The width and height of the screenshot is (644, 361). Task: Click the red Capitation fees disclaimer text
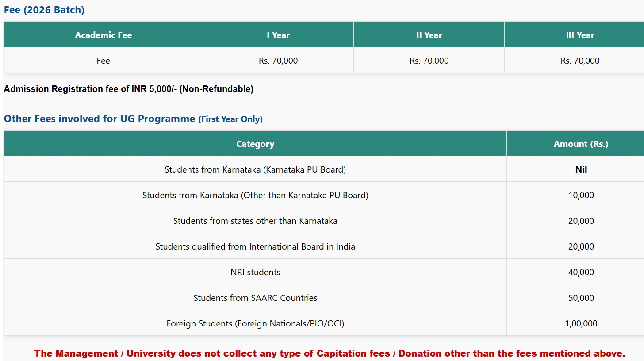330,353
